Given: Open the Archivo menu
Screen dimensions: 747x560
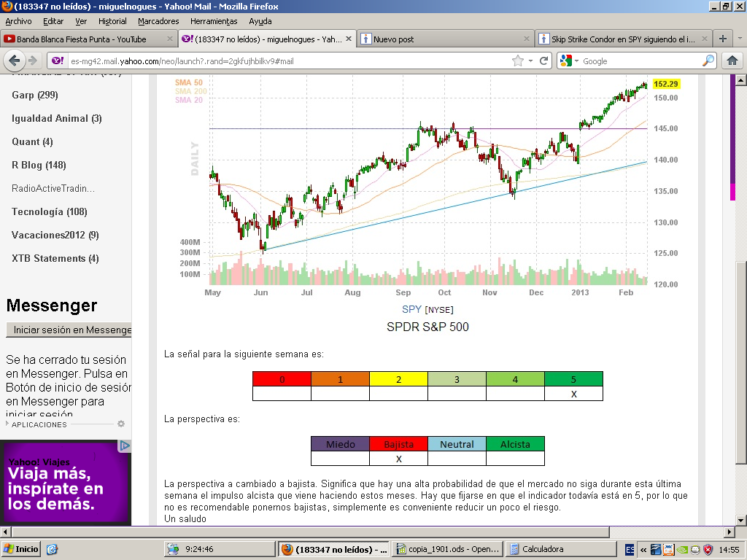Looking at the screenshot, I should [18, 21].
